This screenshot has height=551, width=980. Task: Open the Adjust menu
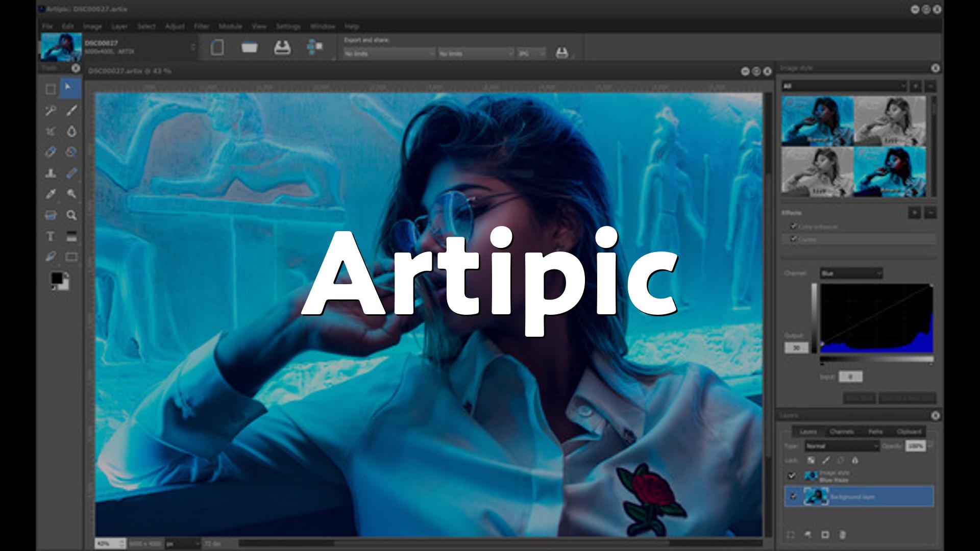click(x=175, y=26)
